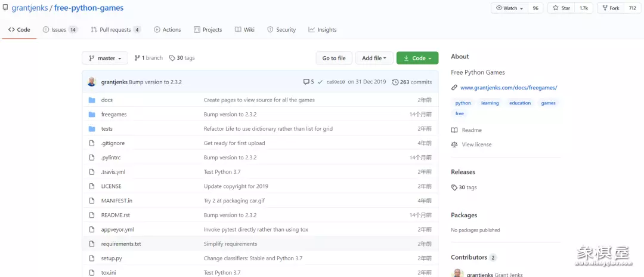The width and height of the screenshot is (644, 277).
Task: Click the tag icon next to 30 tags
Action: 172,58
